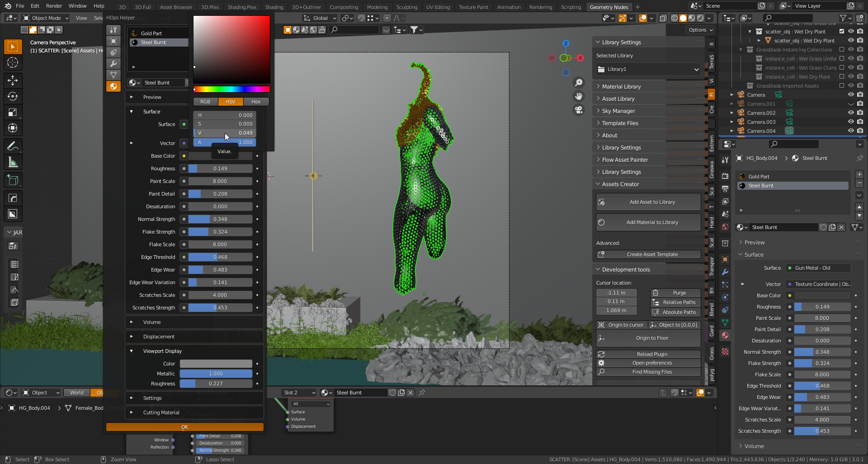
Task: Select the Rotate tool in toolbar
Action: coord(13,96)
